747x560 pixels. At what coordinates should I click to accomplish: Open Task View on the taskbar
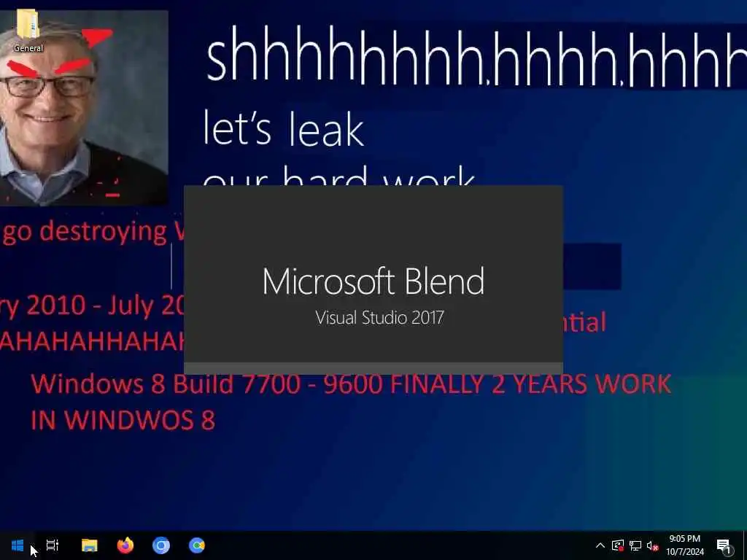pos(53,545)
